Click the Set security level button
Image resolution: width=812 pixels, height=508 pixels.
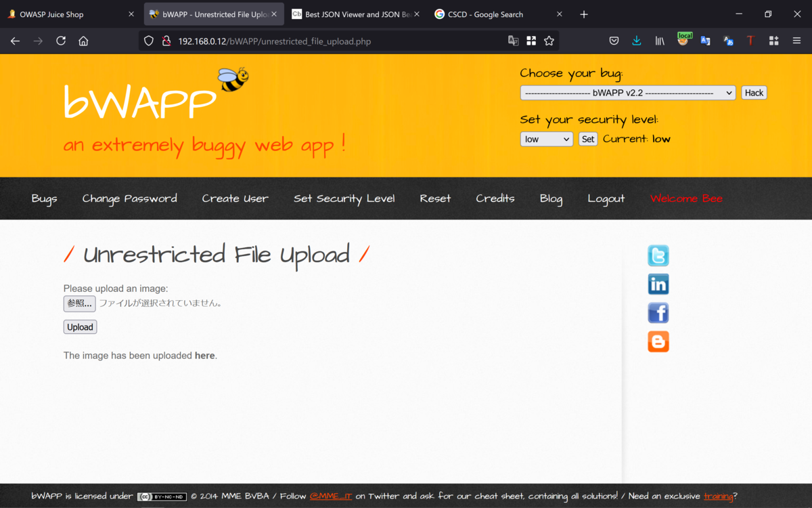pos(588,139)
